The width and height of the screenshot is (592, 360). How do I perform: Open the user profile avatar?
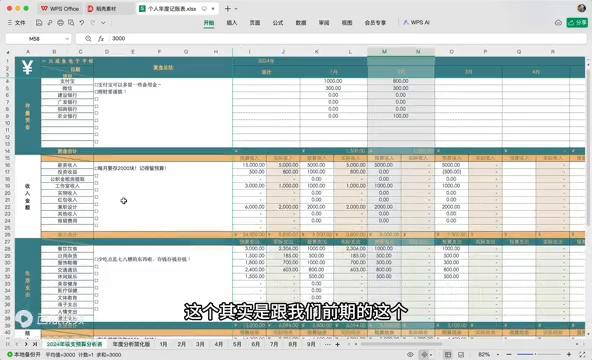click(581, 8)
